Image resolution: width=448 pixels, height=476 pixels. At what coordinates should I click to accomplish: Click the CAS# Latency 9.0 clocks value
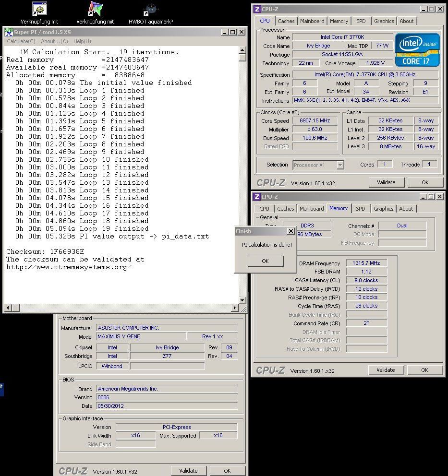pyautogui.click(x=366, y=280)
